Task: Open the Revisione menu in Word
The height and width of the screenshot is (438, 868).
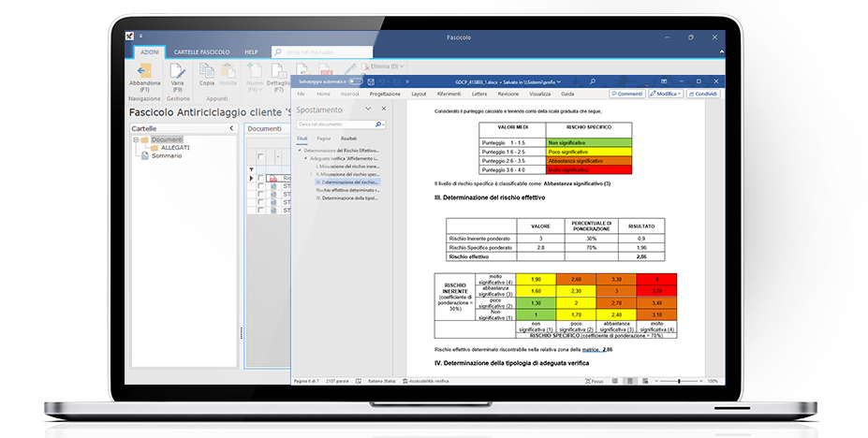Action: pyautogui.click(x=508, y=95)
